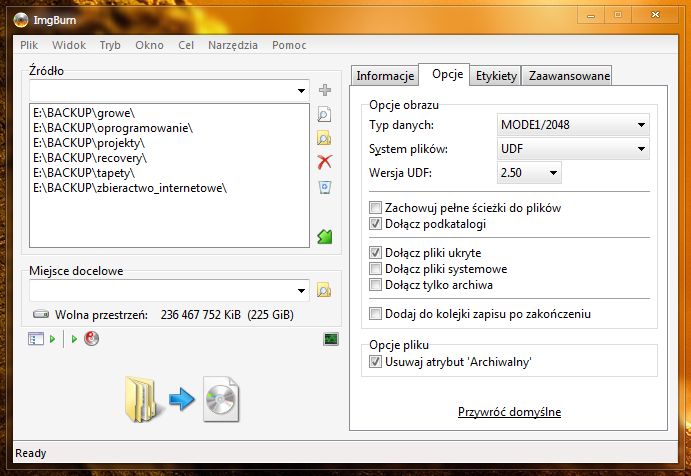Toggle Zachowuj pełne ścieżki do plików checkbox
The height and width of the screenshot is (476, 691).
[375, 208]
